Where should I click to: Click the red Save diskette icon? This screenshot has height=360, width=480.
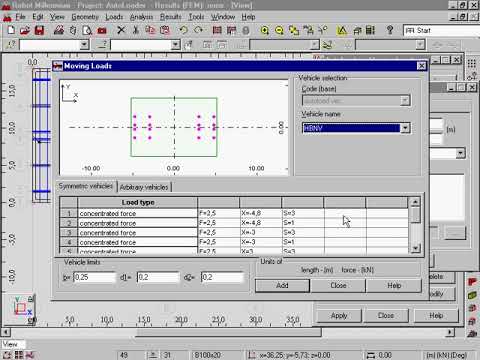click(x=39, y=30)
